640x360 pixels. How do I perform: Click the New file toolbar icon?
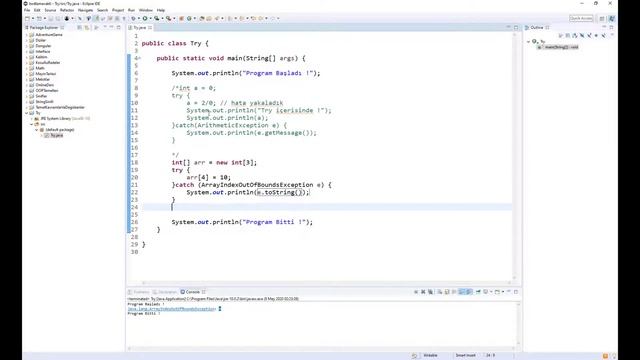point(27,18)
